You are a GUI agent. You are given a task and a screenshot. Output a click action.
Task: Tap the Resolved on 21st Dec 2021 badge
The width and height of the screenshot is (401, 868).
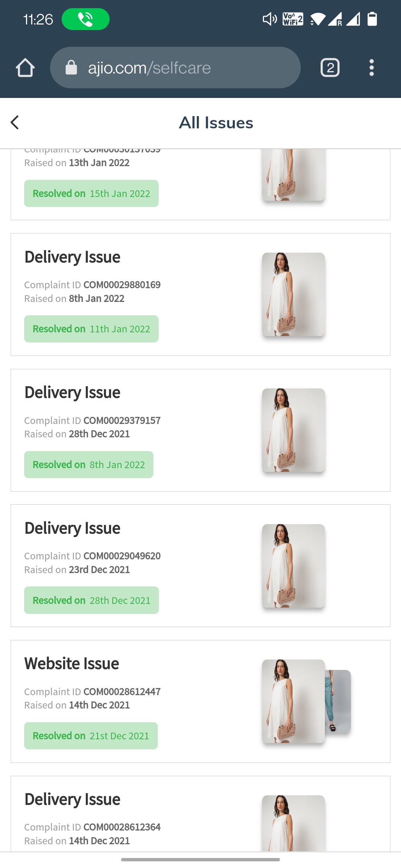(91, 736)
